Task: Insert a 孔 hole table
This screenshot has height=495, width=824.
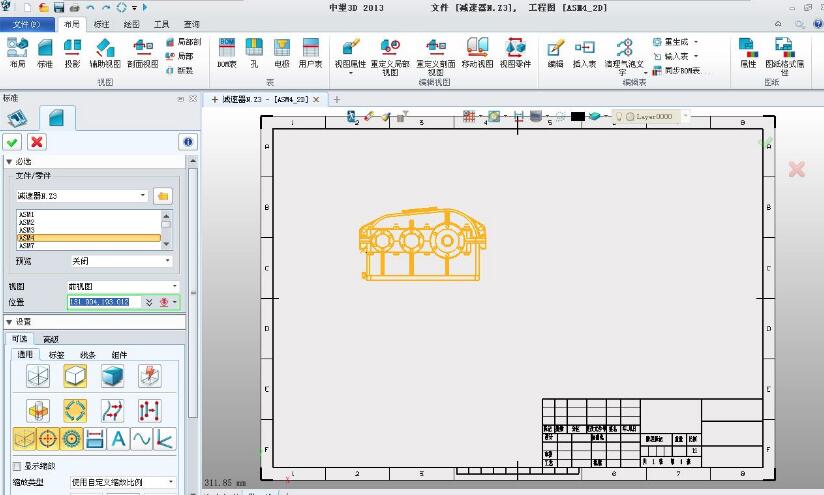Action: tap(254, 53)
